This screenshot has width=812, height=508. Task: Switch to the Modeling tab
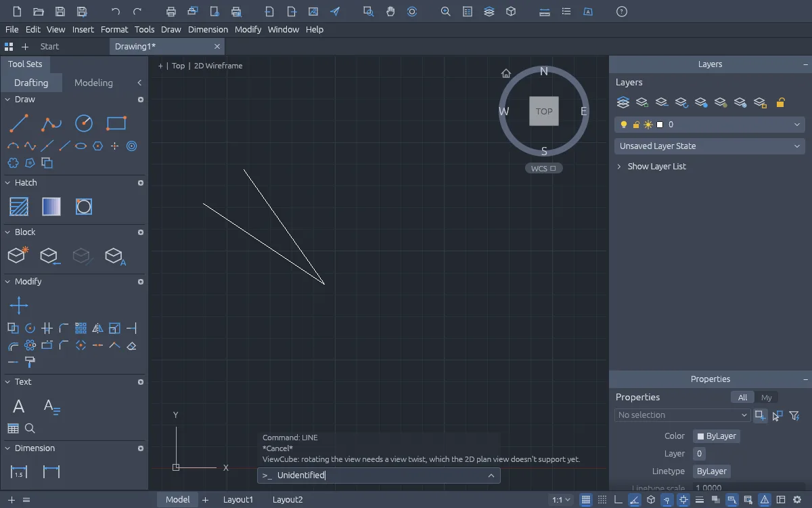[93, 83]
